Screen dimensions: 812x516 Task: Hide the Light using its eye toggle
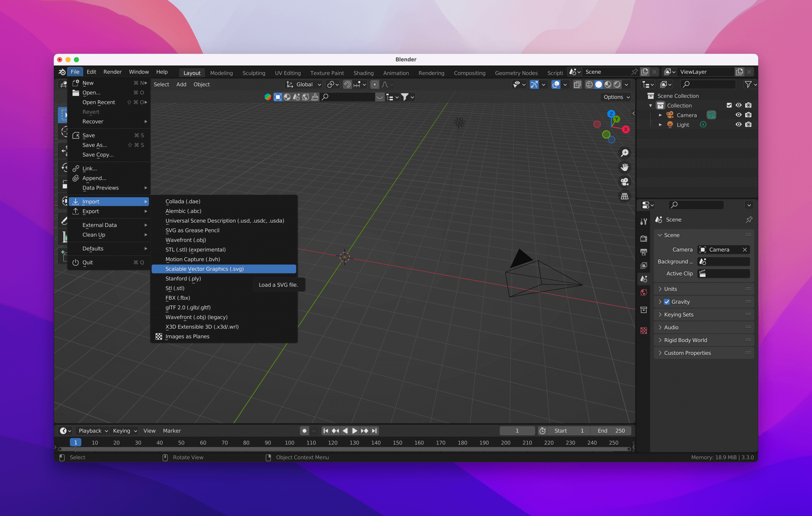739,125
